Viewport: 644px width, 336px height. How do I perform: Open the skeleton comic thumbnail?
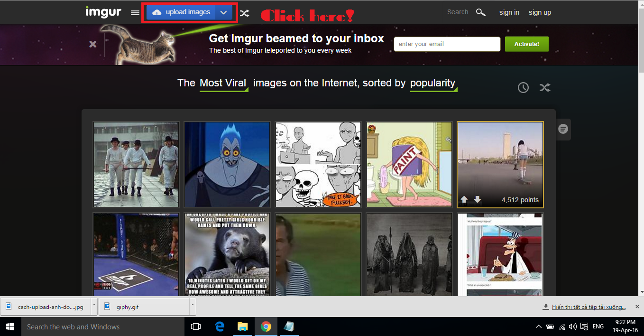point(318,165)
